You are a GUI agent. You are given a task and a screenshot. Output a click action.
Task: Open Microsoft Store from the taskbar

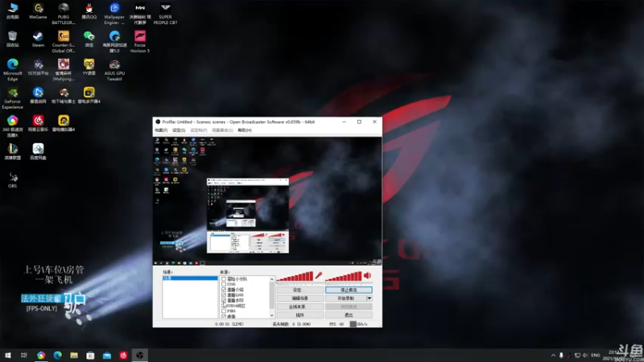coord(90,355)
